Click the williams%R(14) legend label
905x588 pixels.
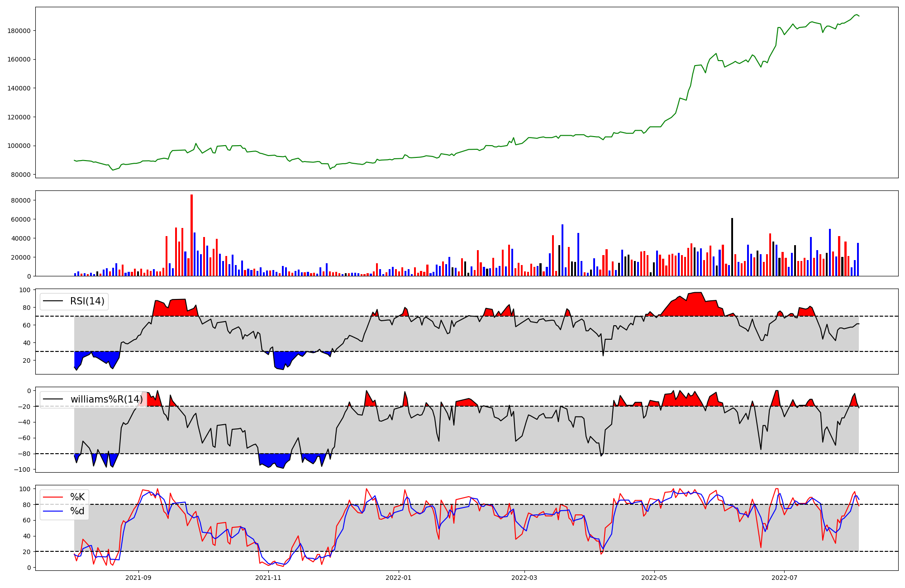tap(107, 399)
